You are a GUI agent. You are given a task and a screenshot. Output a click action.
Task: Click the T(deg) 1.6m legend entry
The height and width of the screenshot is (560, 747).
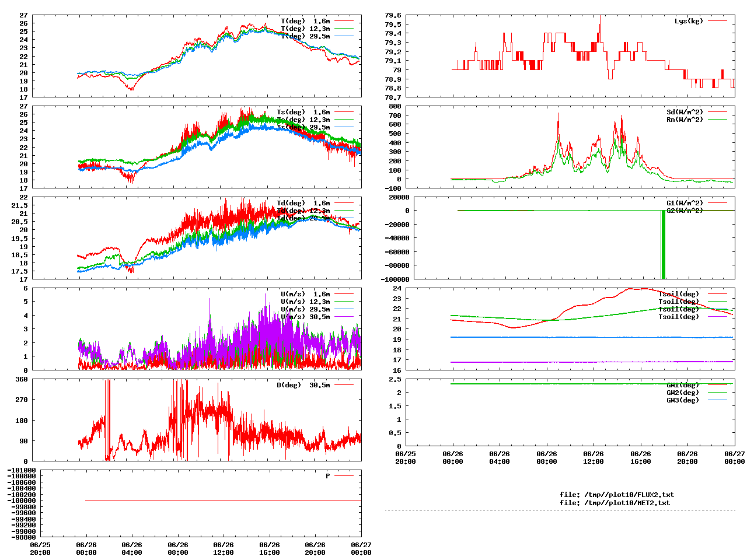[305, 21]
